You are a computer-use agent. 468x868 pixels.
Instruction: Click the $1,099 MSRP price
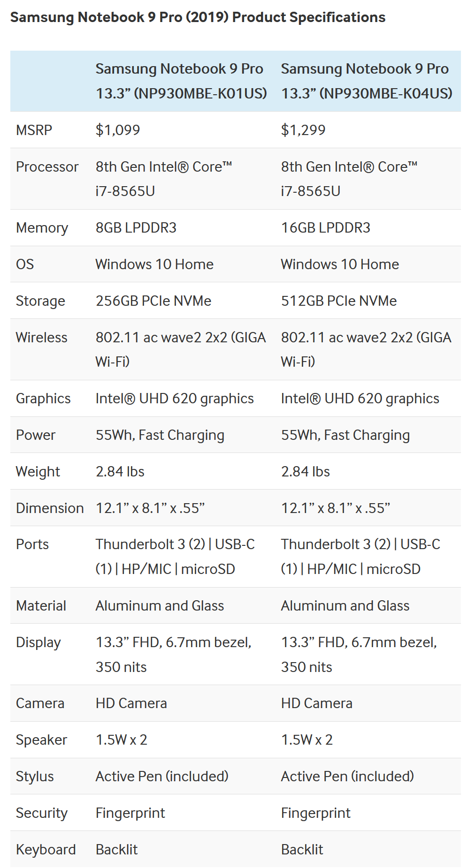point(118,130)
